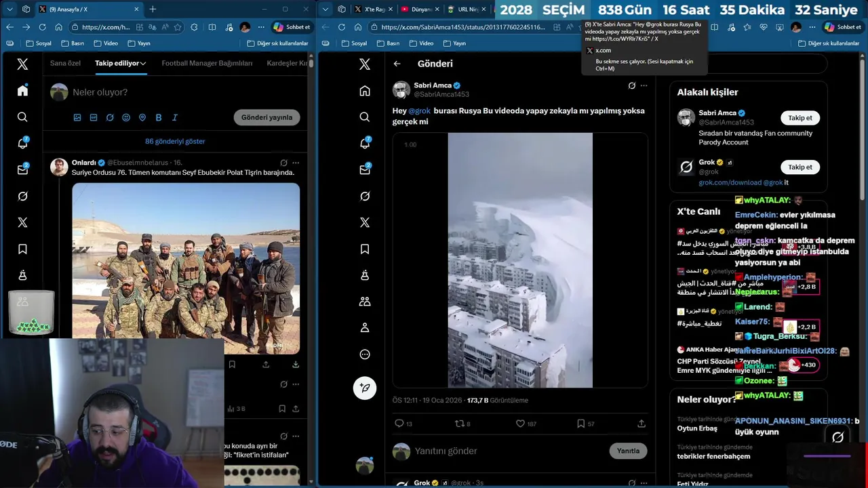This screenshot has height=488, width=868.
Task: Click X logo in right window sidebar
Action: 365,64
